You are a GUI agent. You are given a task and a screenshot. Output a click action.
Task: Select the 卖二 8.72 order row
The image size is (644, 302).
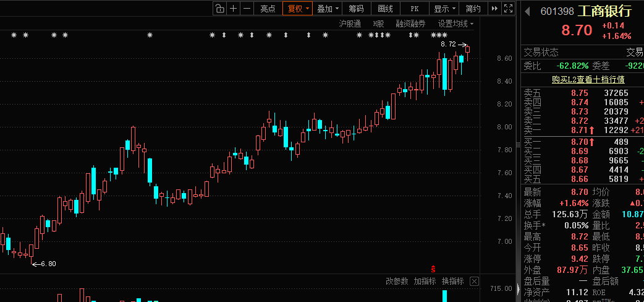[583, 121]
